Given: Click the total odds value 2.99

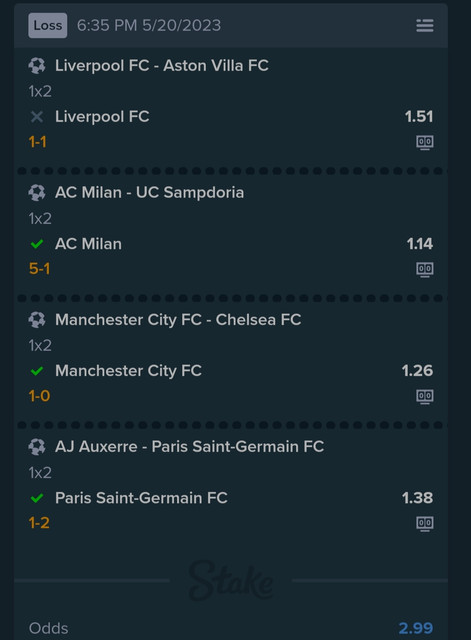Looking at the screenshot, I should click(415, 628).
